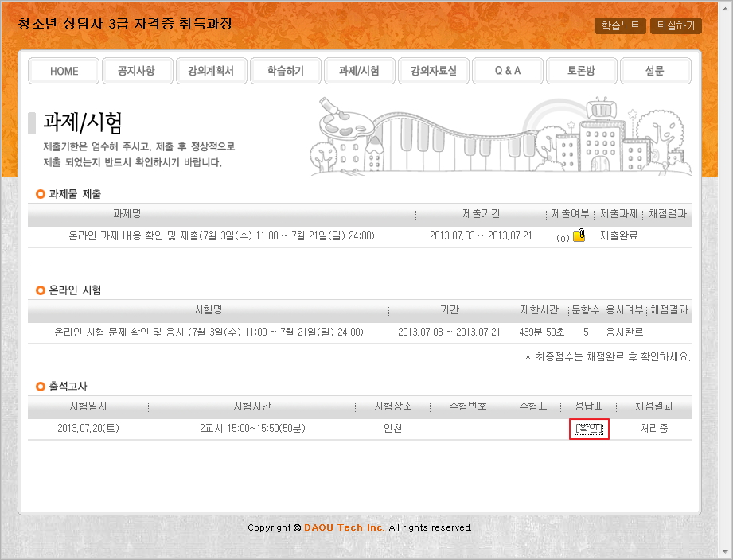Open the 온라인 시험 문제 확인 및 응시 link
The width and height of the screenshot is (733, 560).
pos(209,332)
